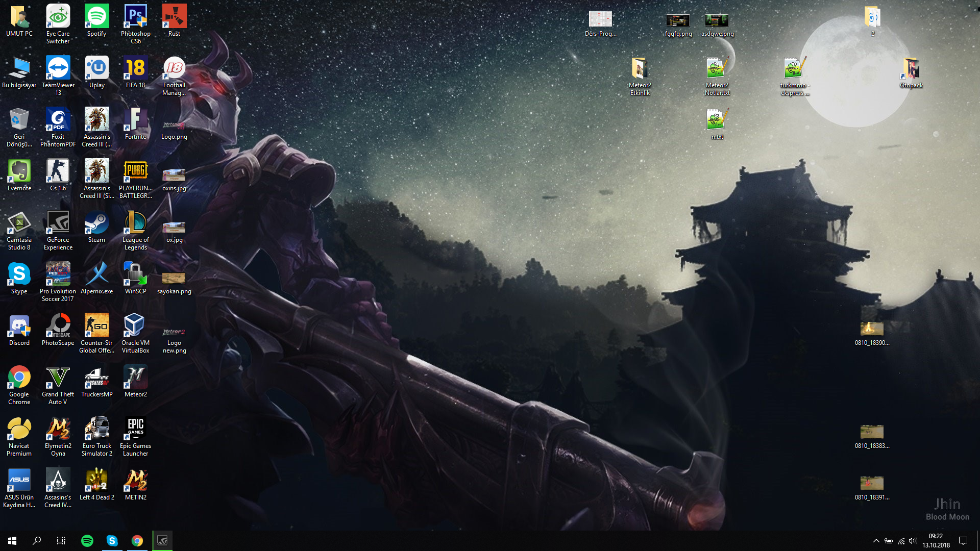Open Google Chrome desktop shortcut

pyautogui.click(x=19, y=385)
